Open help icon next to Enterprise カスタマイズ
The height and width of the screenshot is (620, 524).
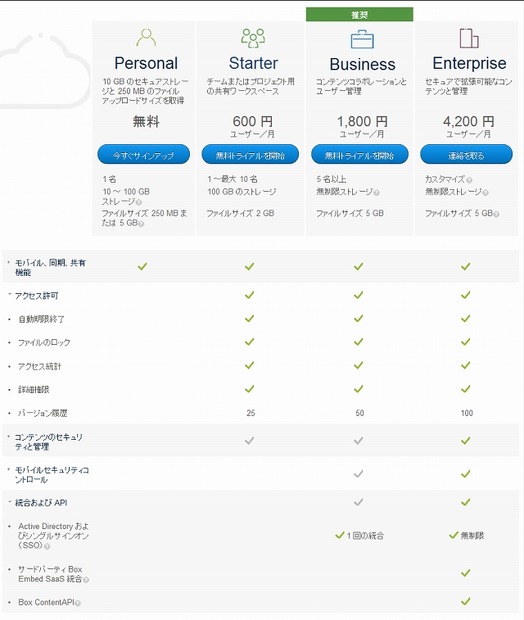pos(469,180)
